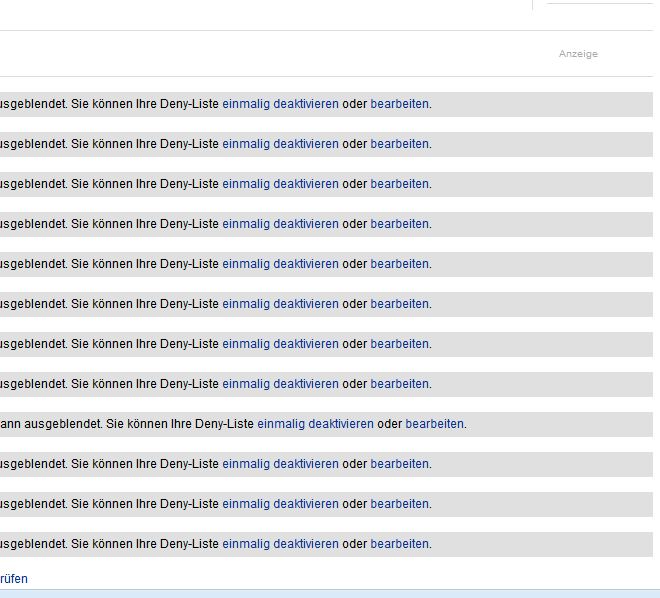
Task: Click 'einmalig deaktivieren' in the third row
Action: click(280, 184)
